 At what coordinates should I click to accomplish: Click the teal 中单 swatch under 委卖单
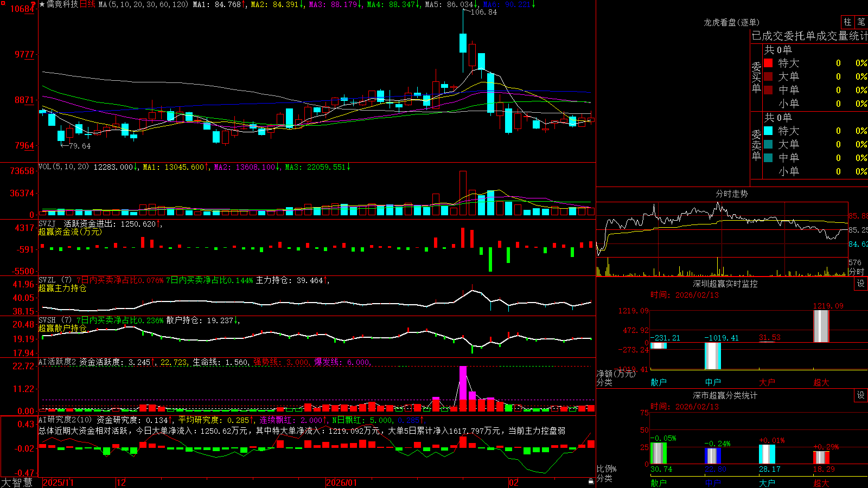pyautogui.click(x=768, y=158)
